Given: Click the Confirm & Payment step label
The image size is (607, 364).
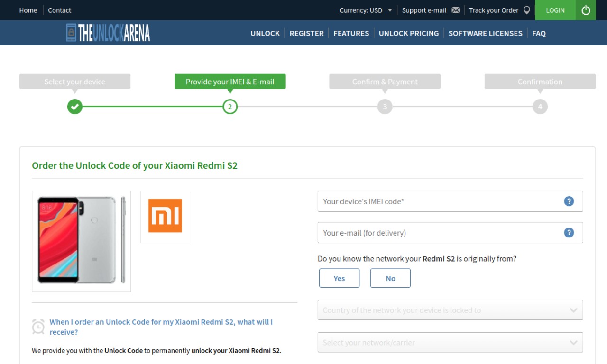Looking at the screenshot, I should tap(385, 82).
